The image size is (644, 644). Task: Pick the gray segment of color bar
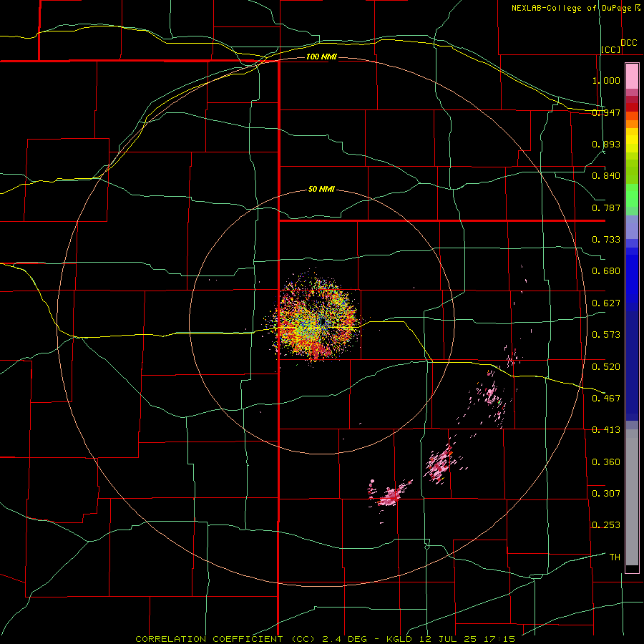632,497
